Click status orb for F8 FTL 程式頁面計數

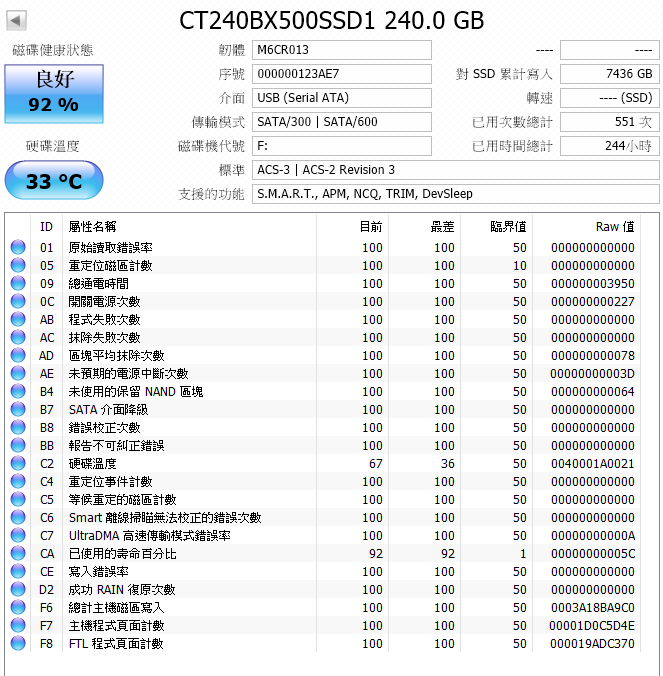coord(18,643)
